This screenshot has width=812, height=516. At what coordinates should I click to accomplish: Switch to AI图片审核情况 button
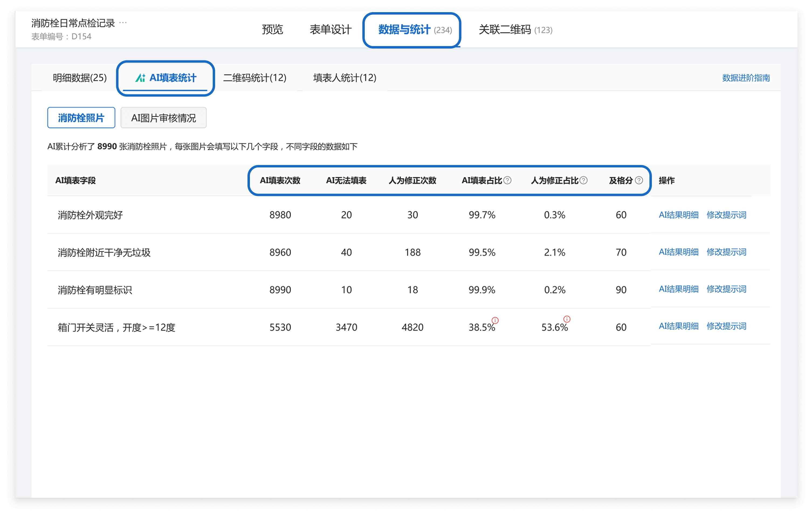[x=163, y=118]
